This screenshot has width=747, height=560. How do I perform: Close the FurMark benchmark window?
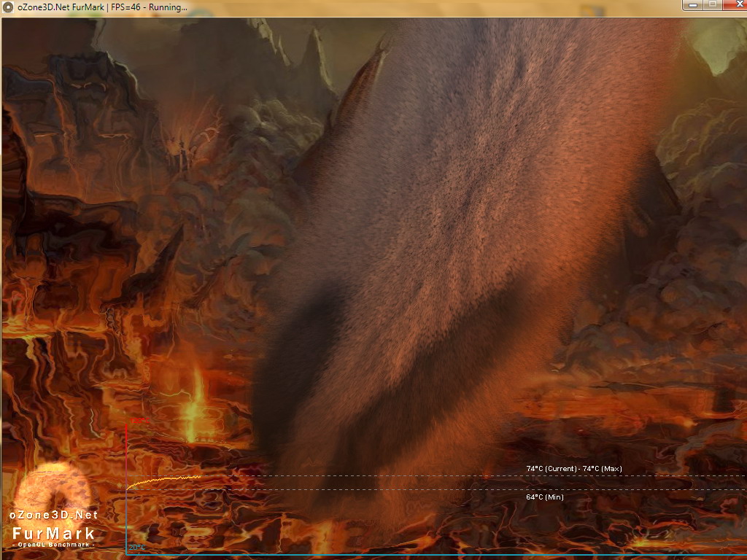point(735,5)
